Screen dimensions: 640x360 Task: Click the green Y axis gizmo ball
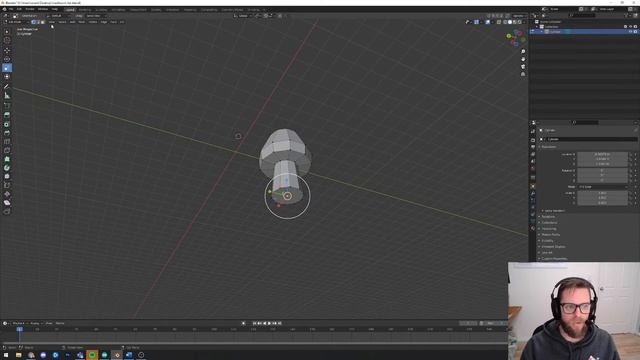(x=509, y=36)
